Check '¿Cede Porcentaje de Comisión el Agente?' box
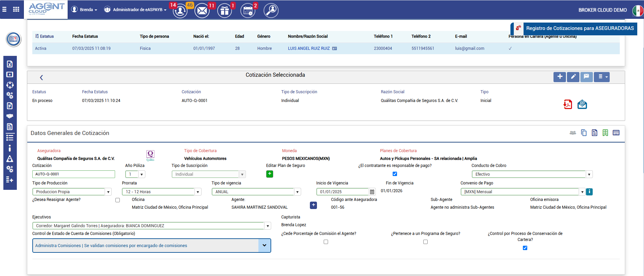Screen dimensions: 644x276 click(x=326, y=242)
